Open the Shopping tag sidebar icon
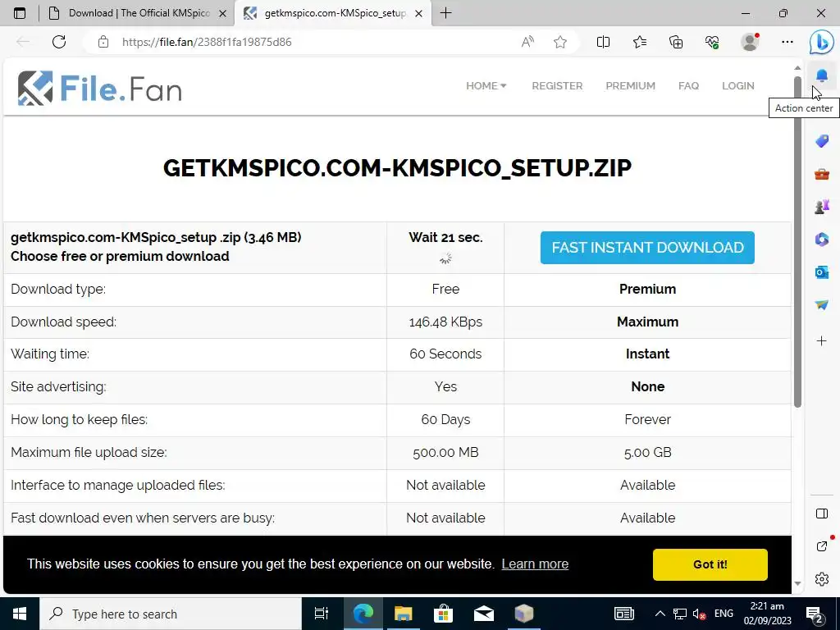 pos(822,141)
